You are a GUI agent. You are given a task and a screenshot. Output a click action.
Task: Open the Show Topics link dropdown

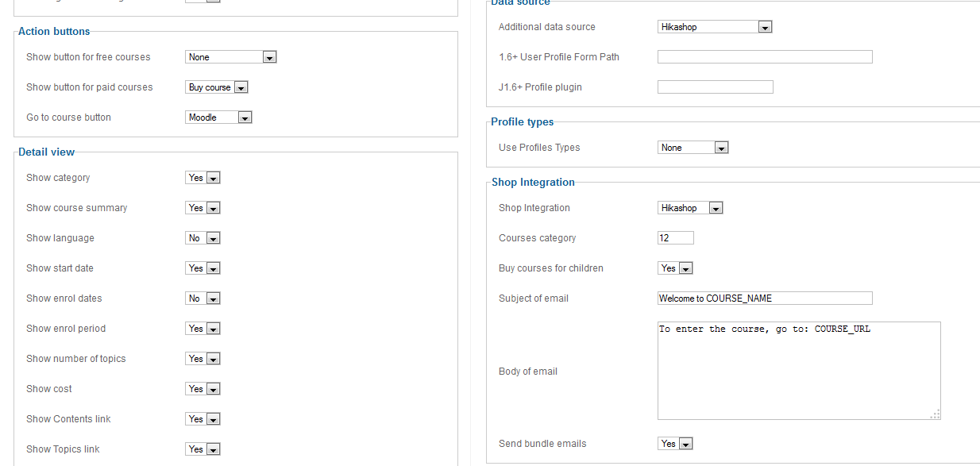[203, 449]
